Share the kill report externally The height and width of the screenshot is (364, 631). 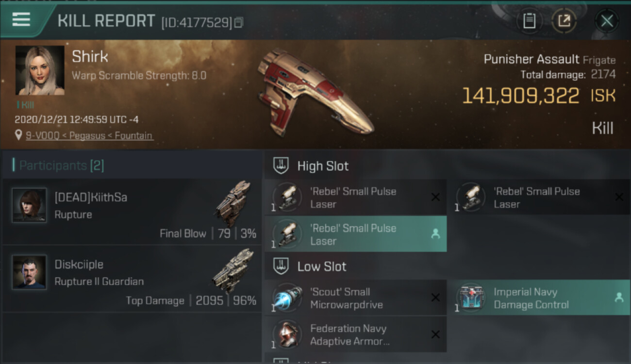(x=564, y=21)
